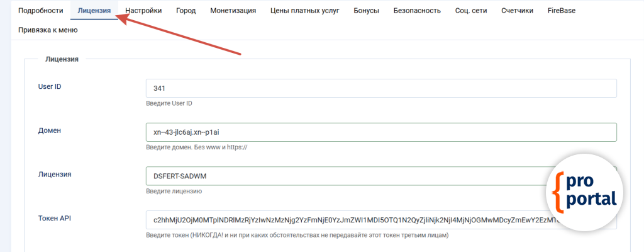The height and width of the screenshot is (252, 644).
Task: Click the User ID input field containing 341
Action: coord(380,88)
